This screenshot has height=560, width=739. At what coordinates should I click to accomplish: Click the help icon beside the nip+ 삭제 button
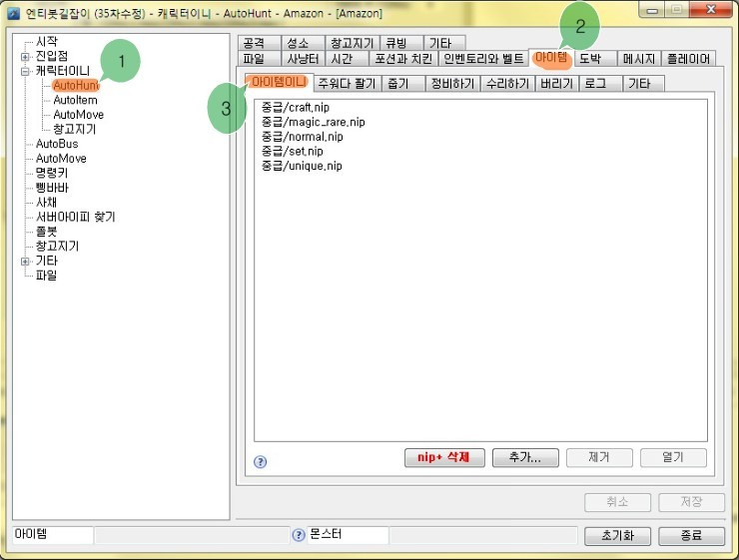[x=261, y=461]
